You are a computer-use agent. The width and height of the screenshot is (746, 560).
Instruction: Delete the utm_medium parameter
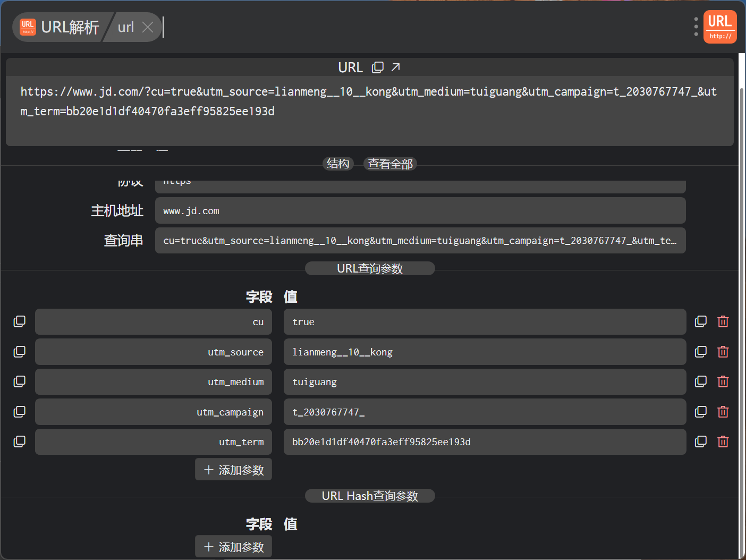[723, 381]
